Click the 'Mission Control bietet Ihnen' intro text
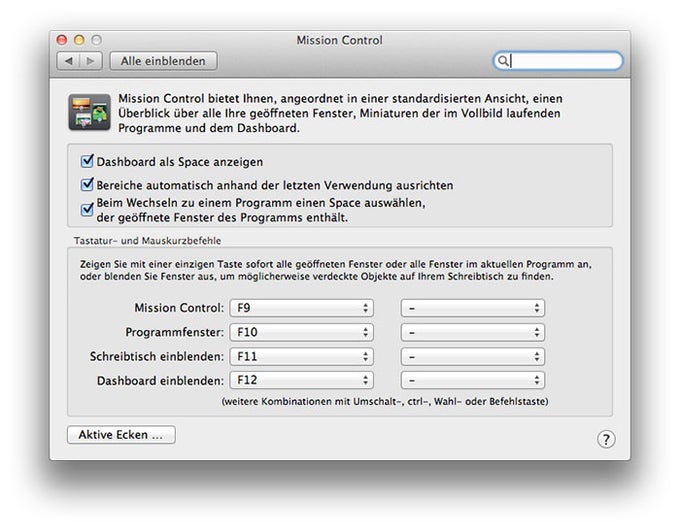This screenshot has width=680, height=529. coord(340,113)
